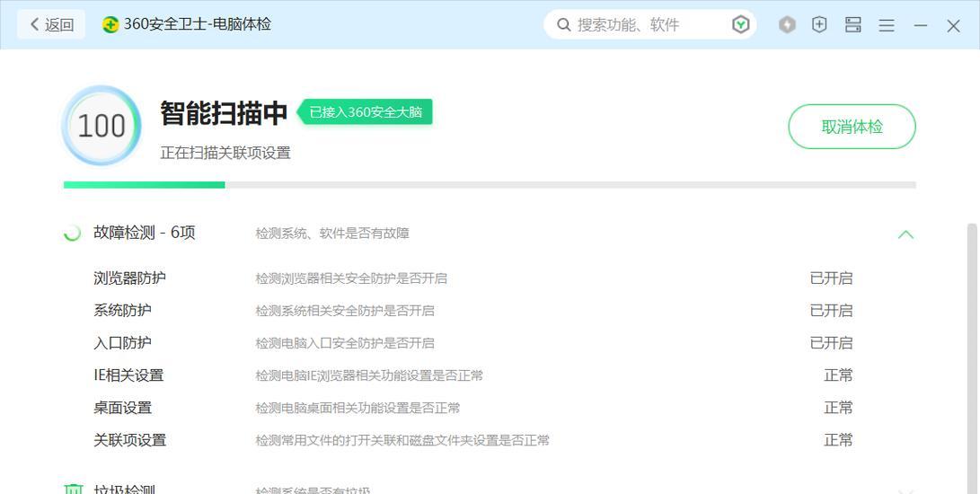The width and height of the screenshot is (980, 494).
Task: Click 正常 status for 桌面设置
Action: tap(838, 408)
